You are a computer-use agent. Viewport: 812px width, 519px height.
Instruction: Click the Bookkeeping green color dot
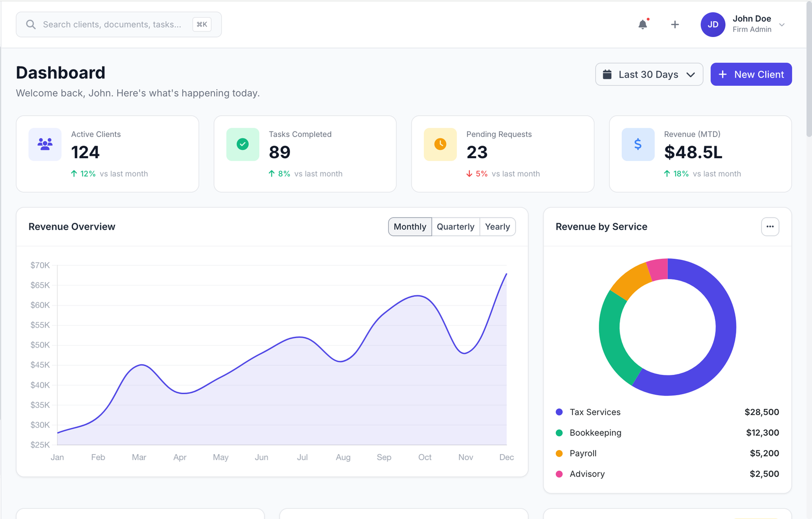(559, 433)
